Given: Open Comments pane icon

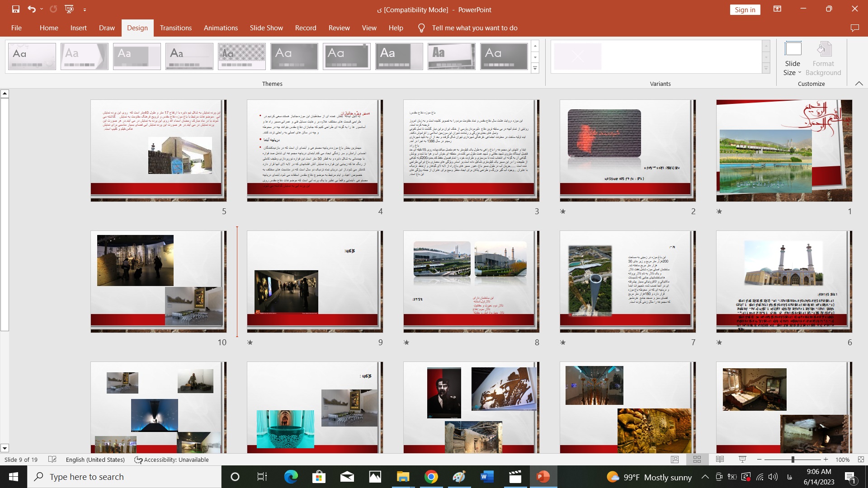Looking at the screenshot, I should click(x=854, y=28).
